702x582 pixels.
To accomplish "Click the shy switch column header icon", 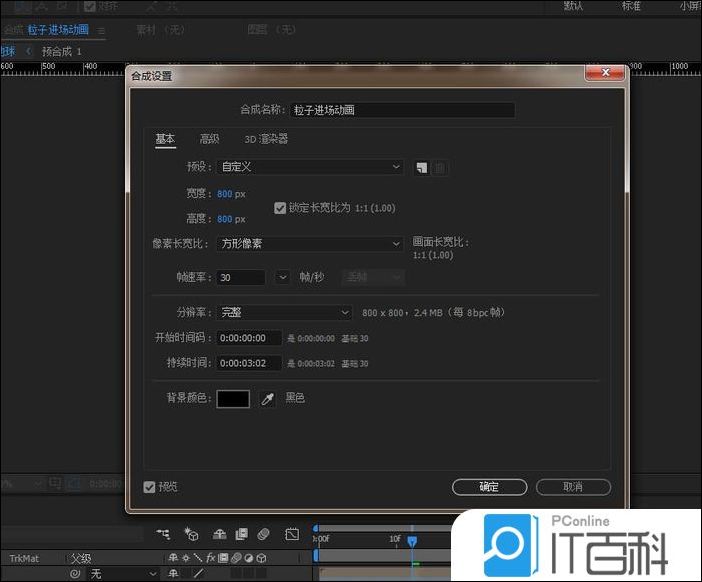I will click(173, 558).
